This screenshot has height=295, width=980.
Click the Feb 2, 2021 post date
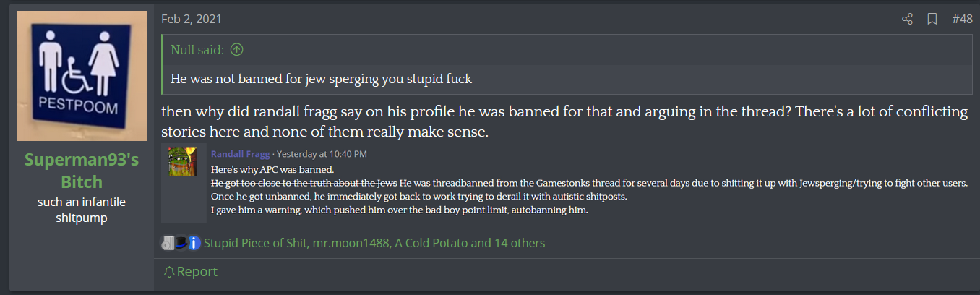[192, 19]
